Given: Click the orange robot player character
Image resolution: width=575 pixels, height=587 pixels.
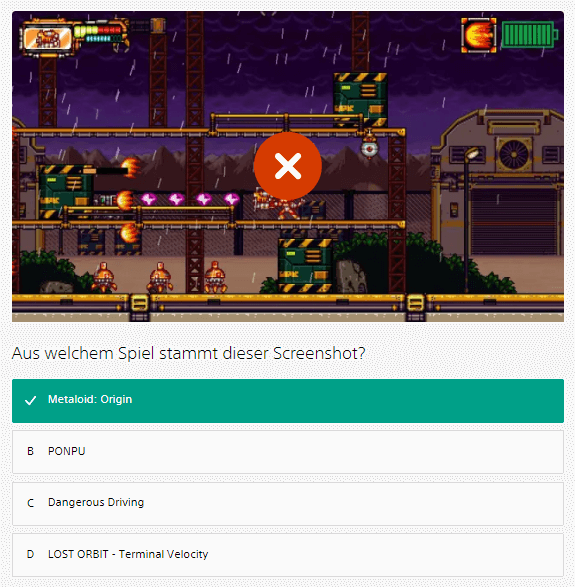Looking at the screenshot, I should [280, 205].
